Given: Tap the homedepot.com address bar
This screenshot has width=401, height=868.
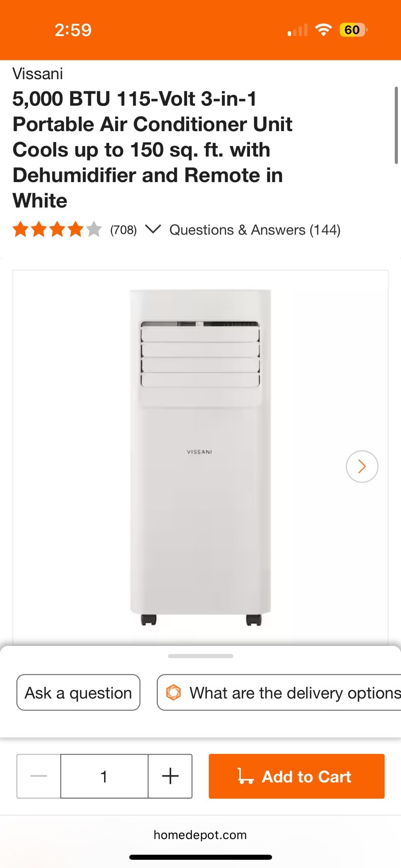Looking at the screenshot, I should click(200, 835).
